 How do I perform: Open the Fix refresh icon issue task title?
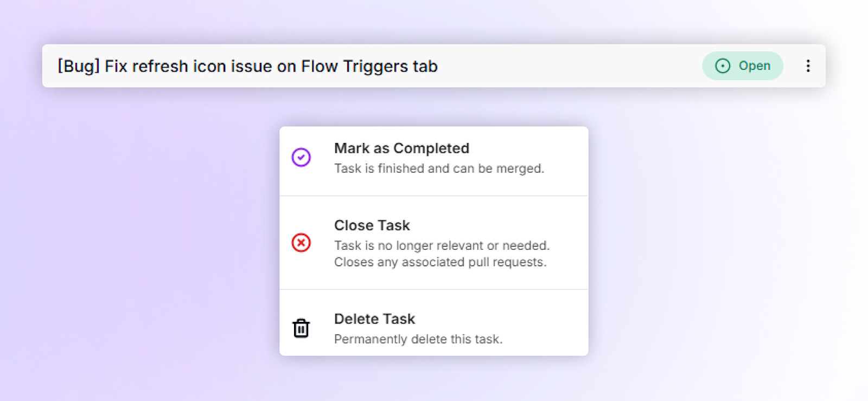247,66
